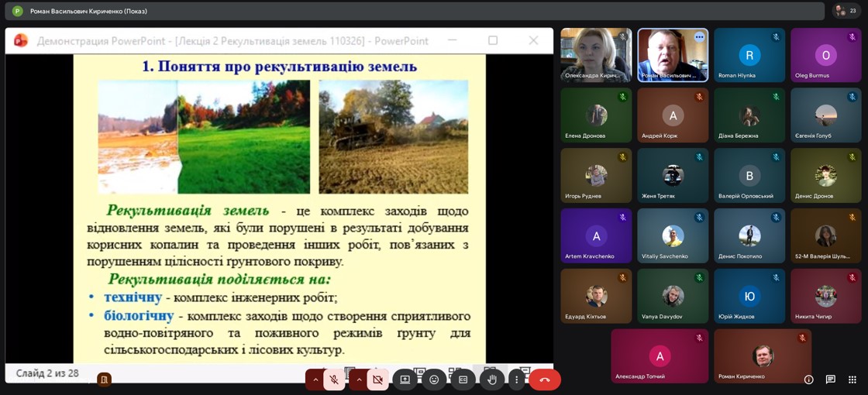Unmute the microphone in the call bar
The height and width of the screenshot is (395, 868).
334,380
